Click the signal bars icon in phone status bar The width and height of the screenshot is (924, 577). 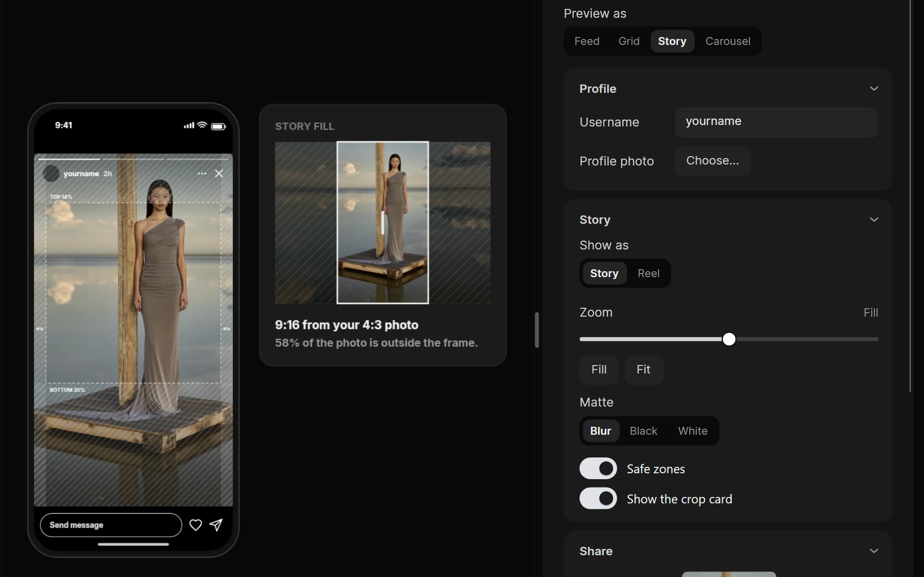189,126
